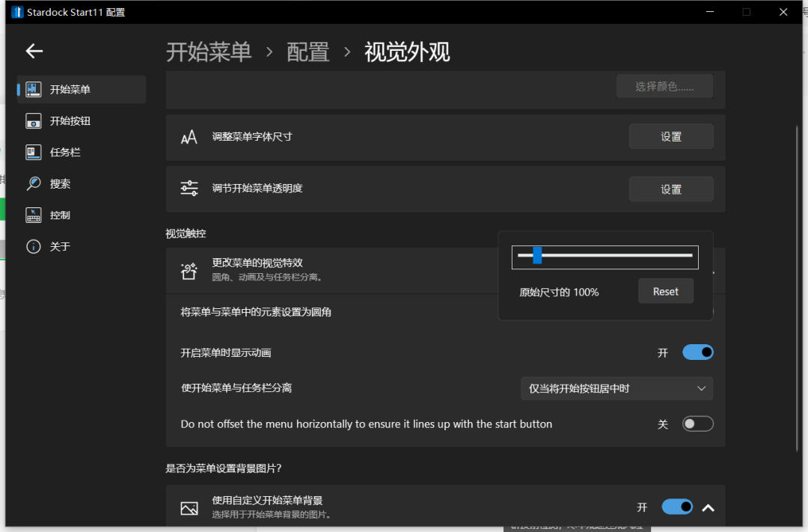Close the Start11 configuration window
808x532 pixels.
click(x=783, y=11)
